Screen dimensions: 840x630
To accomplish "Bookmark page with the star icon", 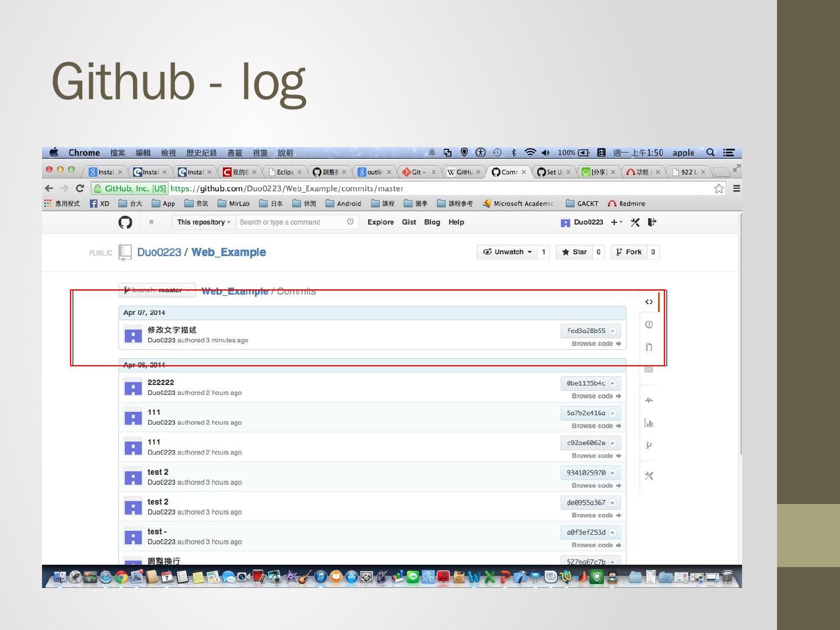I will pos(719,188).
